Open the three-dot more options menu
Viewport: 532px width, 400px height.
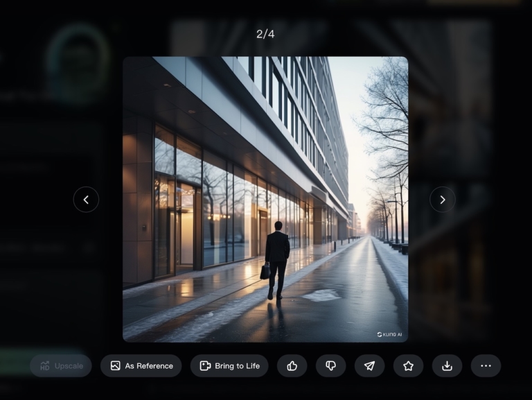coord(486,366)
